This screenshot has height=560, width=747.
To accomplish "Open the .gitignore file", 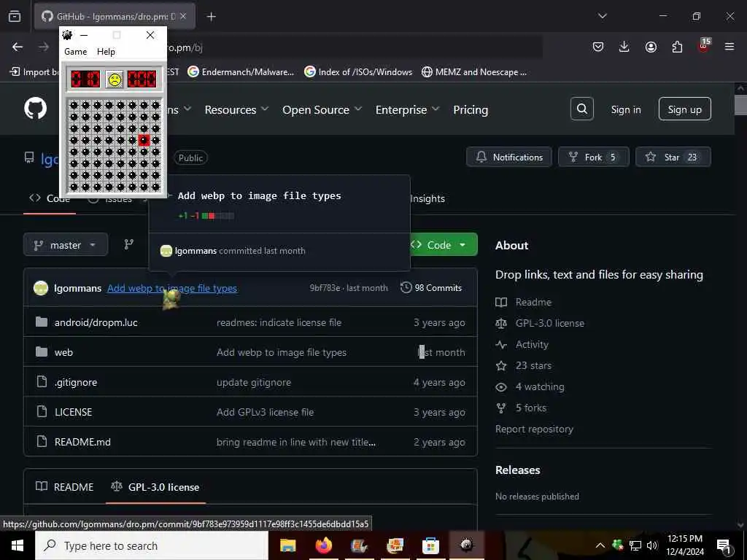I will click(x=76, y=382).
